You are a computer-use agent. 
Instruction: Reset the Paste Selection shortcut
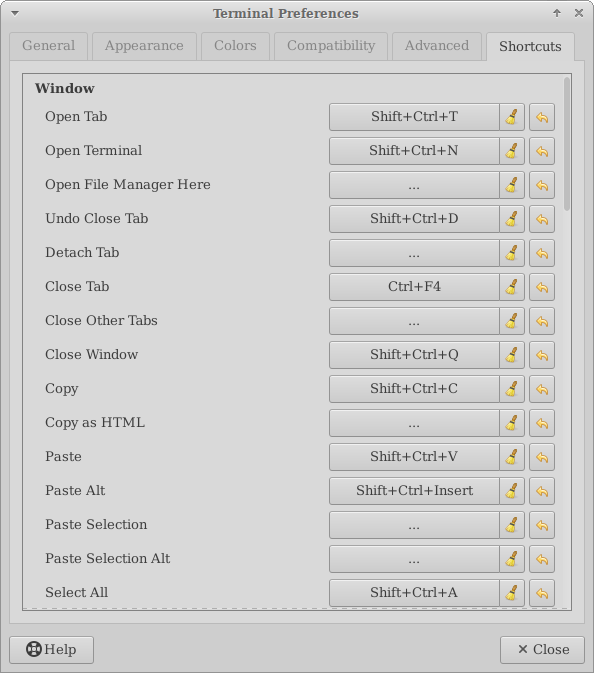coord(542,525)
